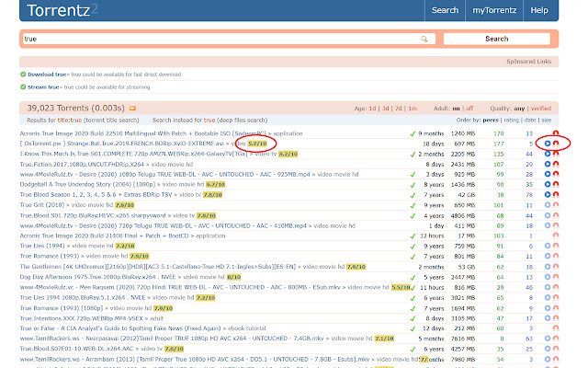Click the play icon for True.Fiction.2017 row
This screenshot has width=588, height=368.
[x=548, y=164]
